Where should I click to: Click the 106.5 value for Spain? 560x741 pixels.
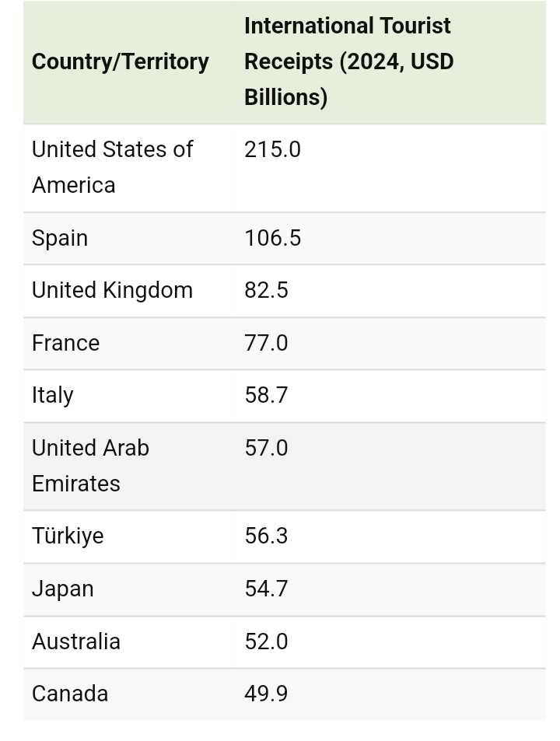point(272,238)
